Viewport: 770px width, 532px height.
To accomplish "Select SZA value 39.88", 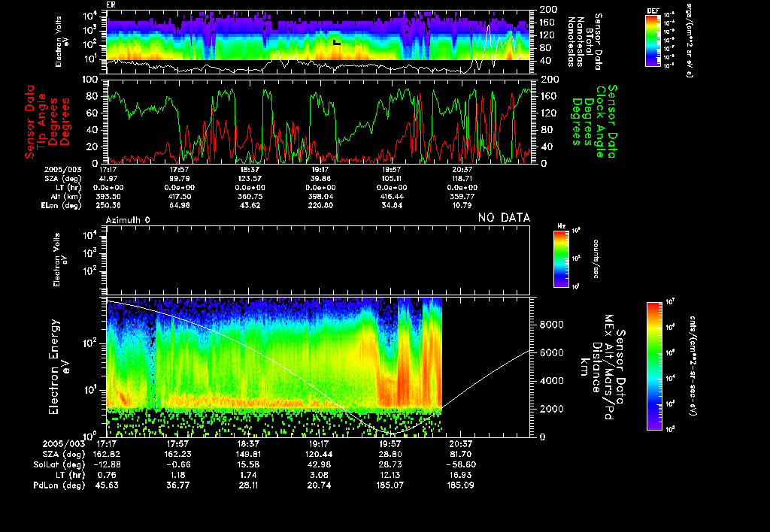I will point(320,179).
